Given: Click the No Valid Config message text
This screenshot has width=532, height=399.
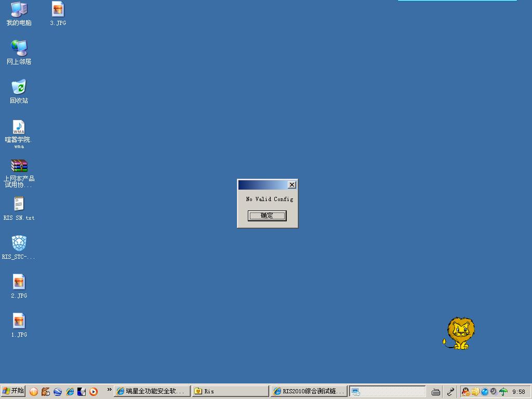Looking at the screenshot, I should click(270, 199).
